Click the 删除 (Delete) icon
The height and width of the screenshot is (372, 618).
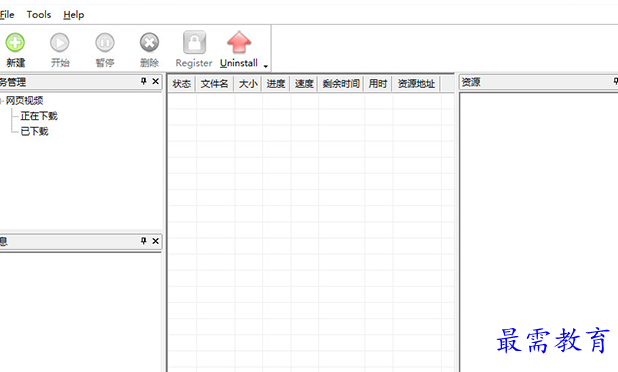pos(149,42)
